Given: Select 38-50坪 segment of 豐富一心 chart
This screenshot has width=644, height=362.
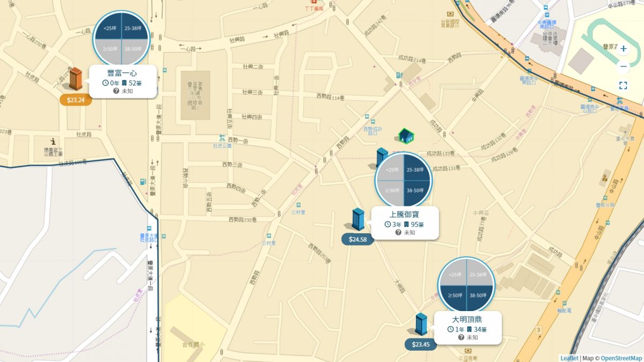Looking at the screenshot, I should [135, 49].
